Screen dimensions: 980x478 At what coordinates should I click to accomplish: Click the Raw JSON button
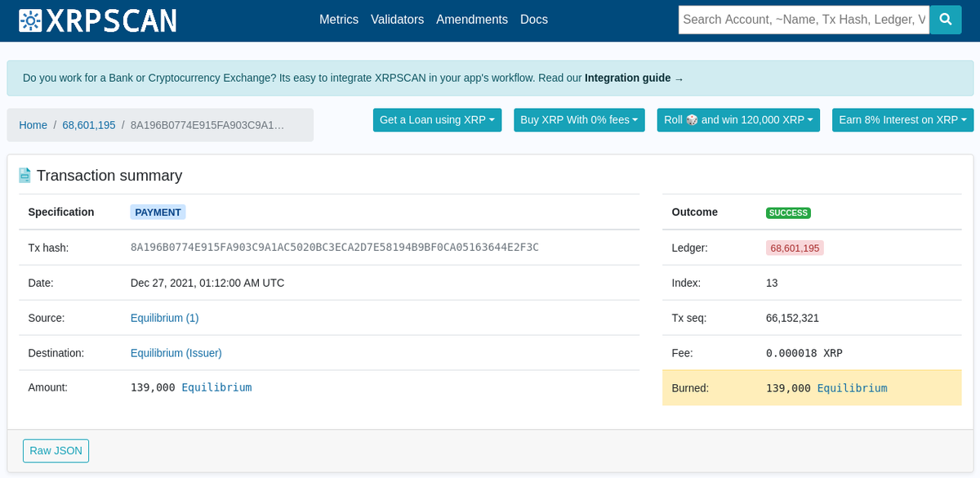pyautogui.click(x=56, y=451)
